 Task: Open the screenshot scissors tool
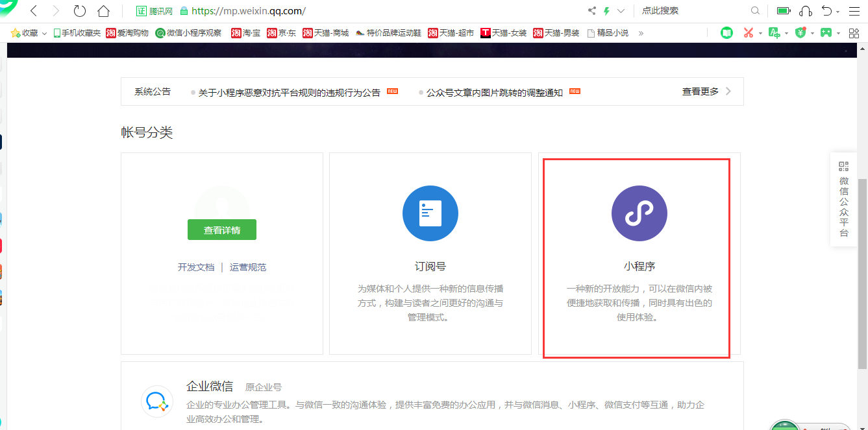coord(748,32)
